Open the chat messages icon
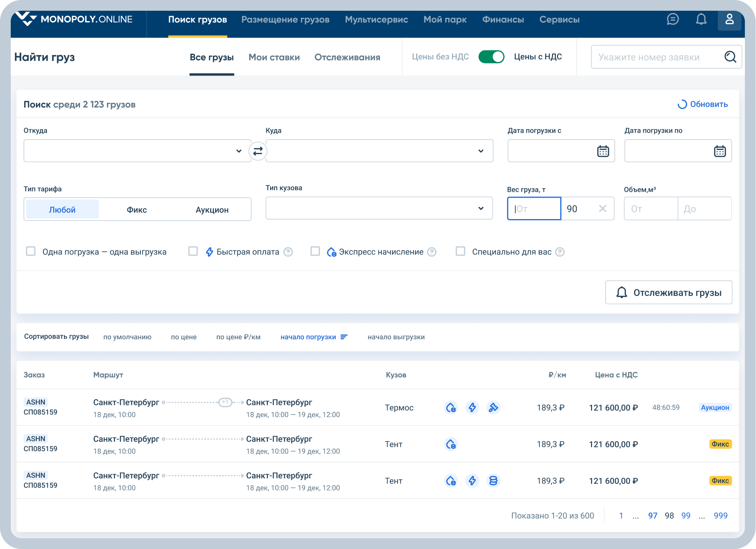Screen dimensions: 756x549 pos(672,19)
